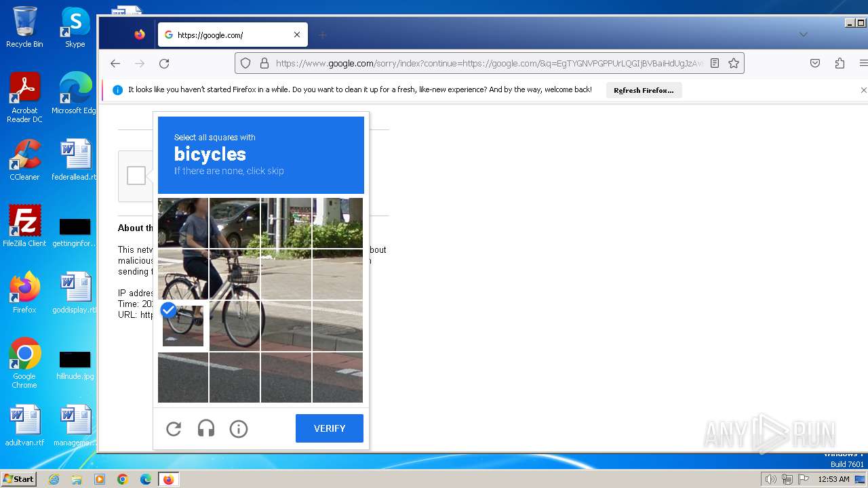868x488 pixels.
Task: Bookmark this page with the star icon
Action: pyautogui.click(x=734, y=63)
